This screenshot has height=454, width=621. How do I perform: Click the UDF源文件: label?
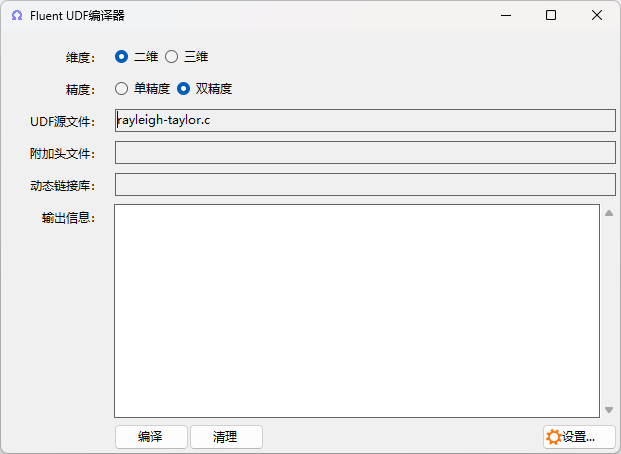pos(63,122)
